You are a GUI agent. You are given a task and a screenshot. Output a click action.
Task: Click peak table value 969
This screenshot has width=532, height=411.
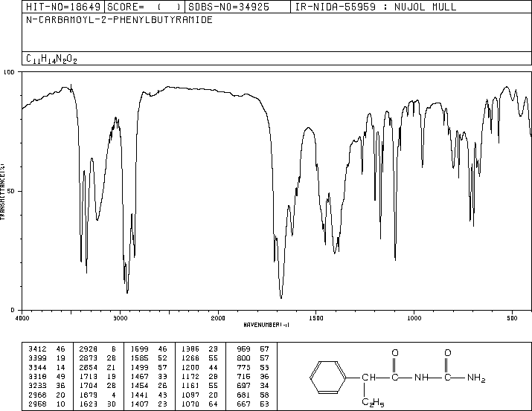(243, 349)
